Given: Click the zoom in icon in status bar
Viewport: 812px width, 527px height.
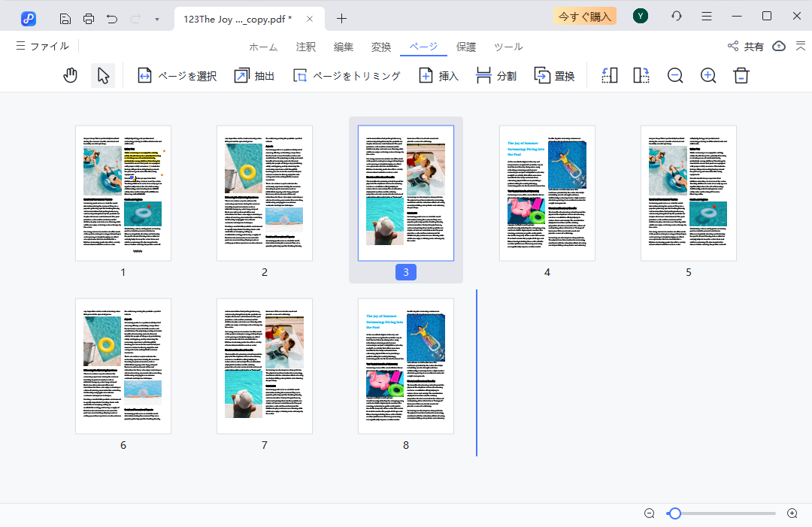Looking at the screenshot, I should pyautogui.click(x=792, y=513).
